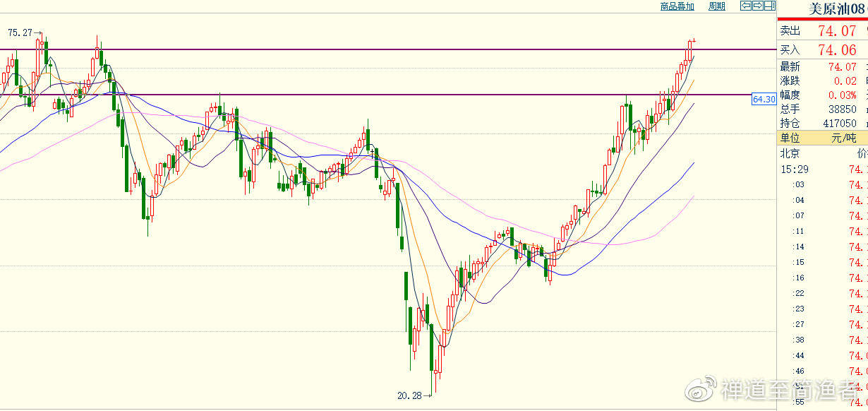Select the :44 tick row
Screen dimensions: 868x411
[x=823, y=356]
